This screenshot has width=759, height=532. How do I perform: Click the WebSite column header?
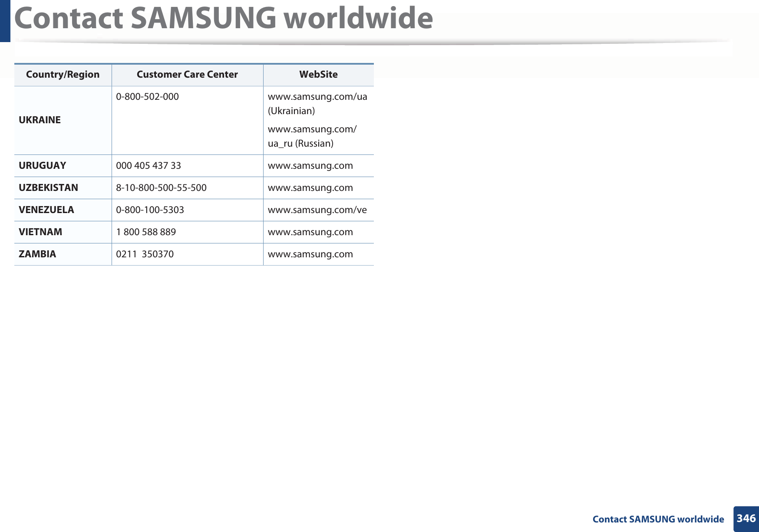318,75
